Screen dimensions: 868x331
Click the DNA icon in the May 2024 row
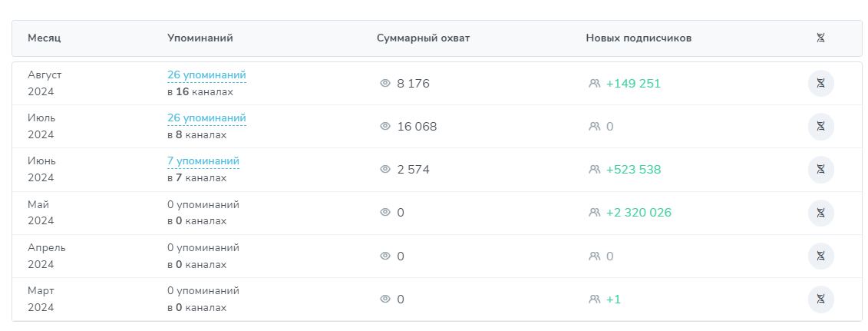(x=820, y=213)
